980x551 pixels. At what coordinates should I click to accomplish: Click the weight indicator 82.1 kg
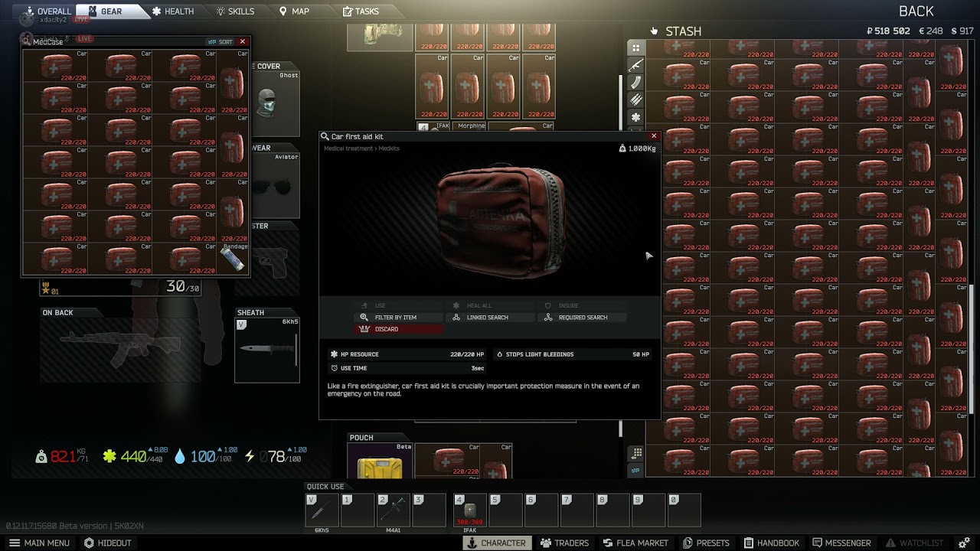pos(61,456)
